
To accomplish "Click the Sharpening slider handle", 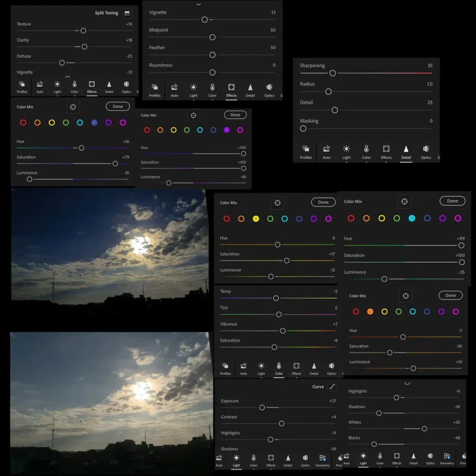I will [x=332, y=73].
